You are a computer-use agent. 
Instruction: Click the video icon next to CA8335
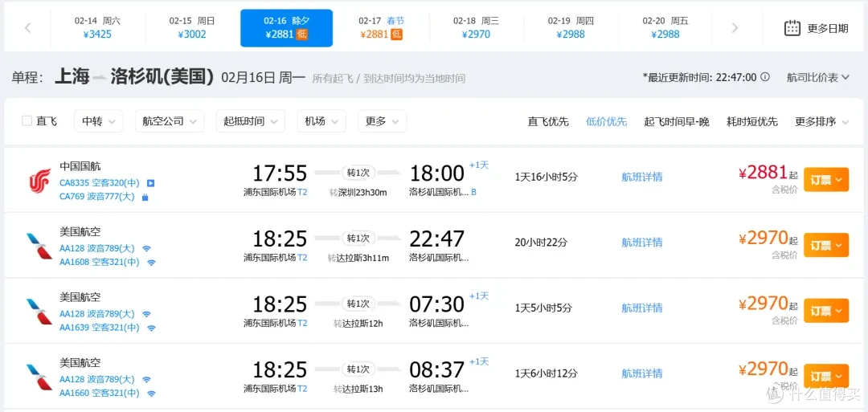(x=150, y=183)
